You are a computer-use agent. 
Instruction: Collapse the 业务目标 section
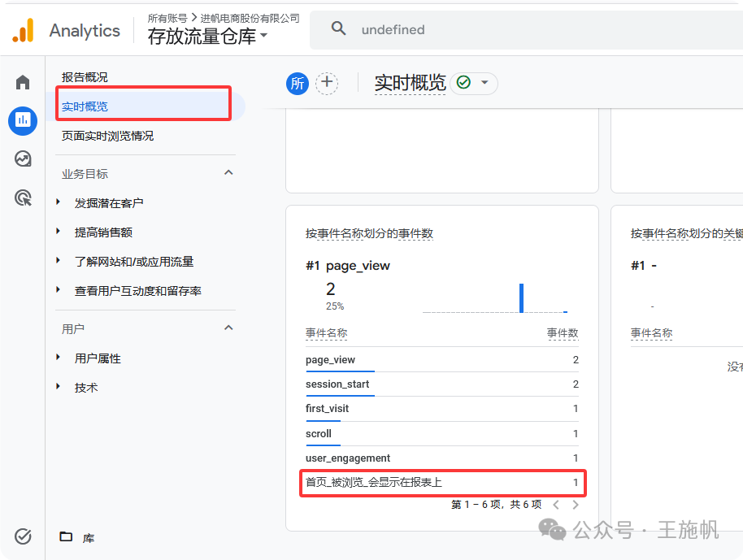click(x=228, y=172)
